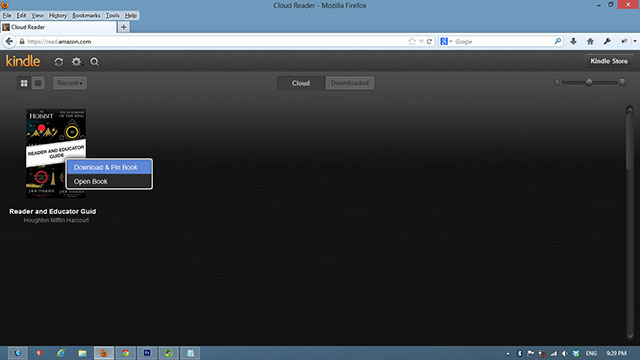Screen dimensions: 640x360
Task: Show the Cloud library
Action: (301, 83)
